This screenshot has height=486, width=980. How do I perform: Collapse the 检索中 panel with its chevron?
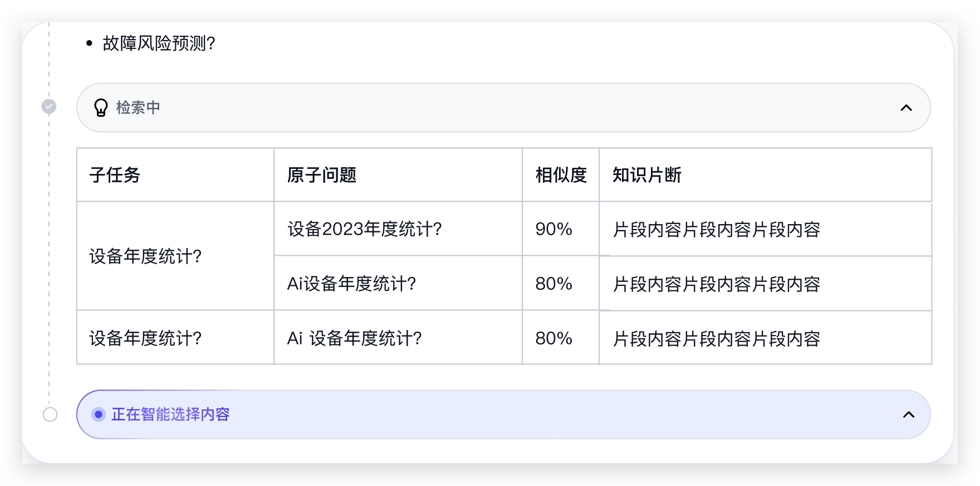point(906,108)
